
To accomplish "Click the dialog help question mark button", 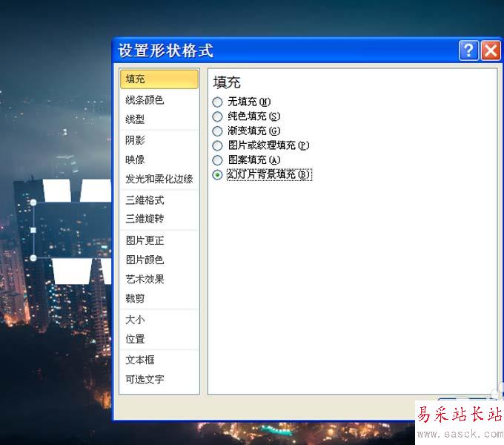I will pos(468,50).
